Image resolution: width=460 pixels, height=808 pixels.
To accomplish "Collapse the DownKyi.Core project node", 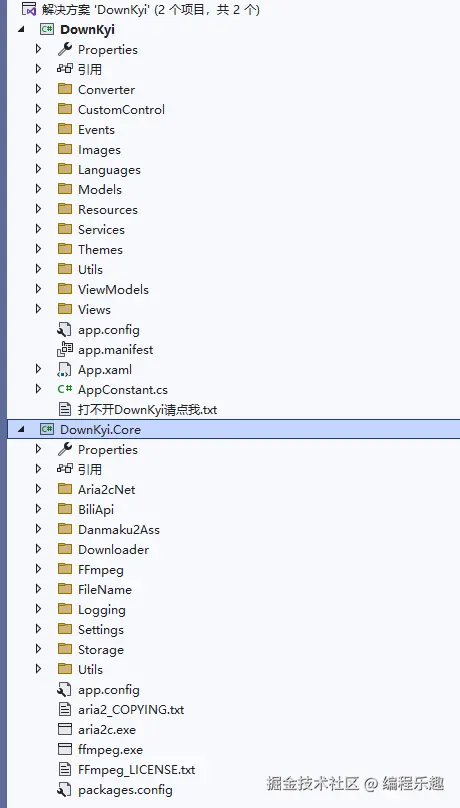I will (21, 429).
